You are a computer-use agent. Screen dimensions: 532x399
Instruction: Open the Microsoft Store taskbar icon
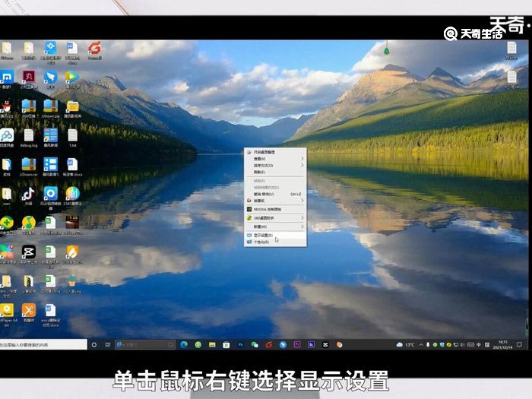coord(226,345)
